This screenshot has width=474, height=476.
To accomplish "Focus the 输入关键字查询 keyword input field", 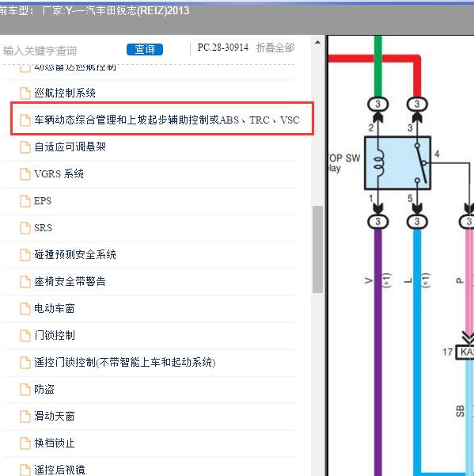I will (x=63, y=51).
